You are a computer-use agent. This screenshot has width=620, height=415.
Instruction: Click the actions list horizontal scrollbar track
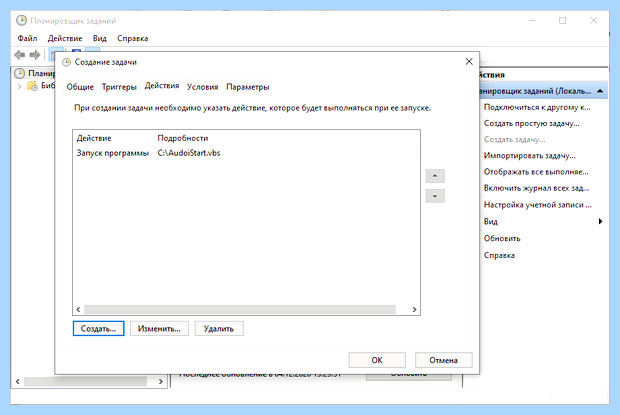(x=240, y=309)
